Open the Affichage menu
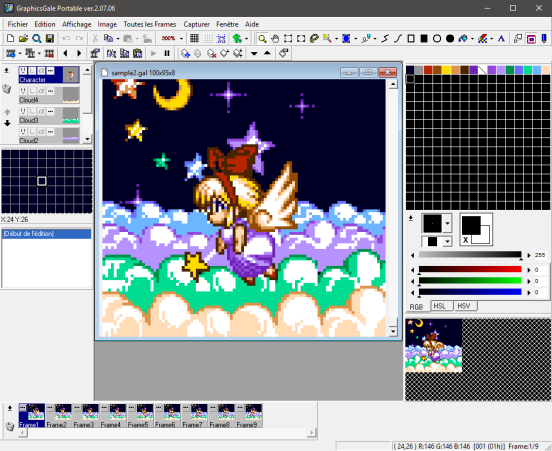Image resolution: width=552 pixels, height=451 pixels. [x=76, y=24]
